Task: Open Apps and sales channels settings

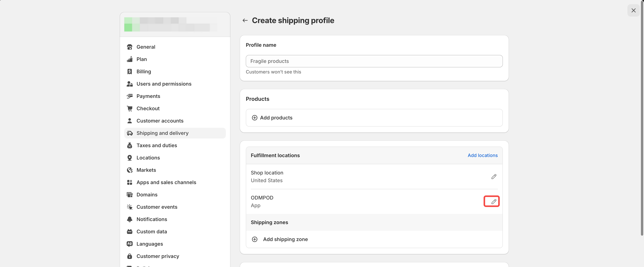Action: [x=166, y=183]
